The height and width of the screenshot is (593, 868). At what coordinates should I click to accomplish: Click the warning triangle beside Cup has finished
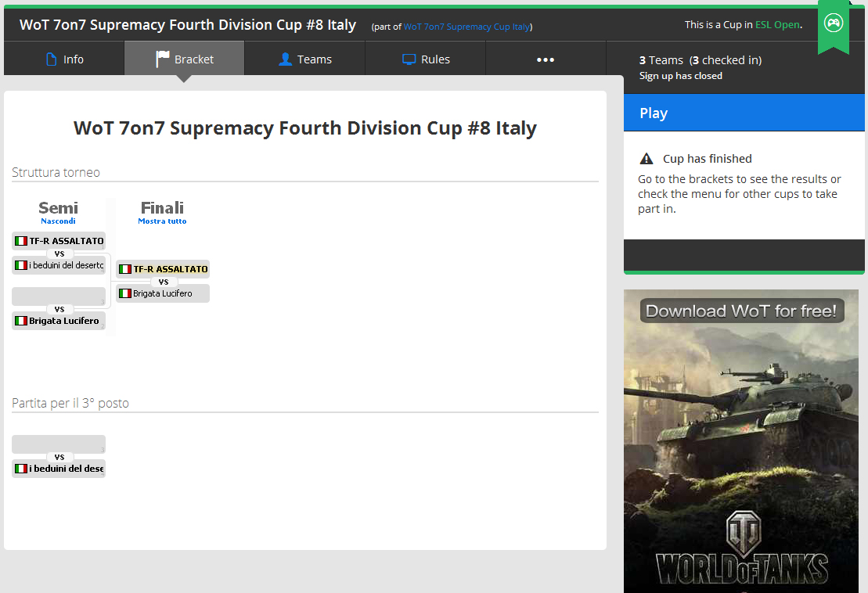(646, 159)
